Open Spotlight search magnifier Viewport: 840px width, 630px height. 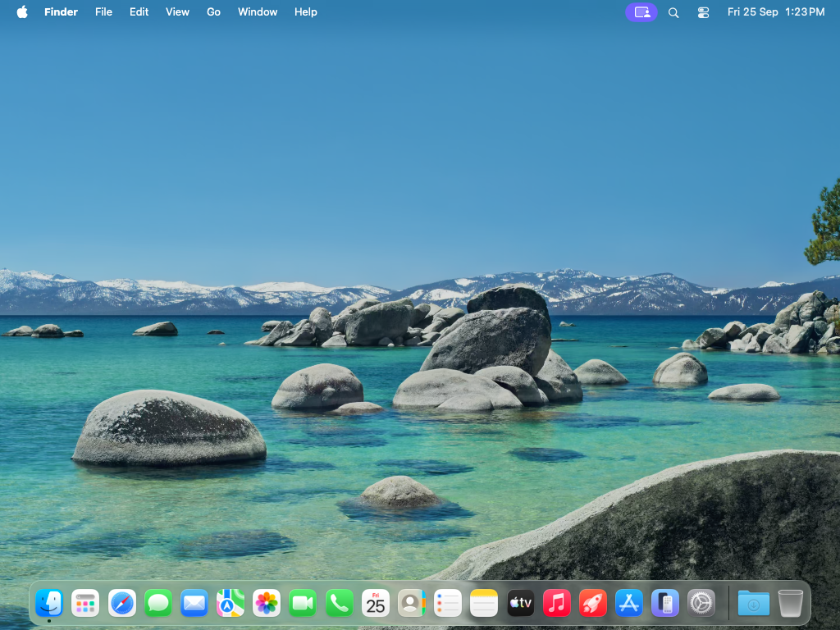673,12
